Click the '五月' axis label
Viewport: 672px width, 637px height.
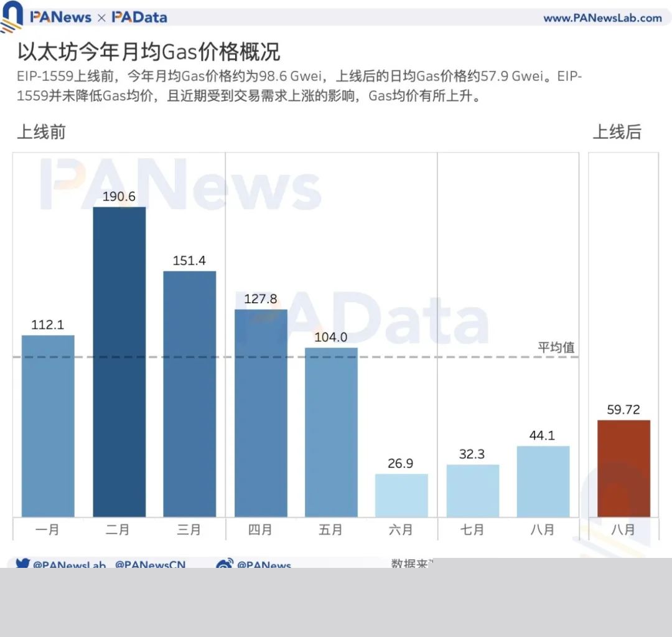pyautogui.click(x=330, y=530)
